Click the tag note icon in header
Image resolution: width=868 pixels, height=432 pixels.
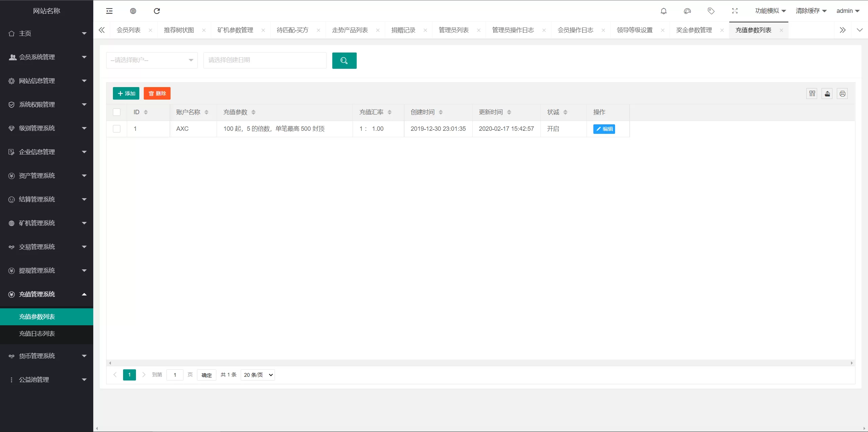pos(711,11)
